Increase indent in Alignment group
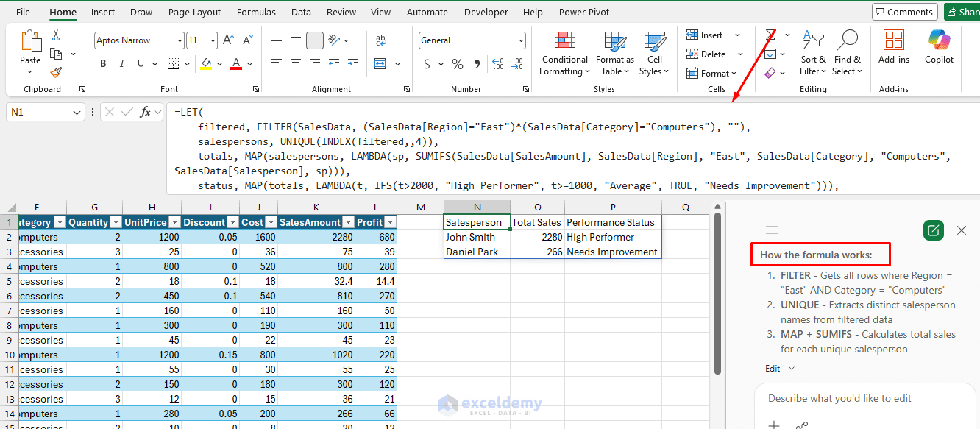The width and height of the screenshot is (980, 429). (355, 64)
